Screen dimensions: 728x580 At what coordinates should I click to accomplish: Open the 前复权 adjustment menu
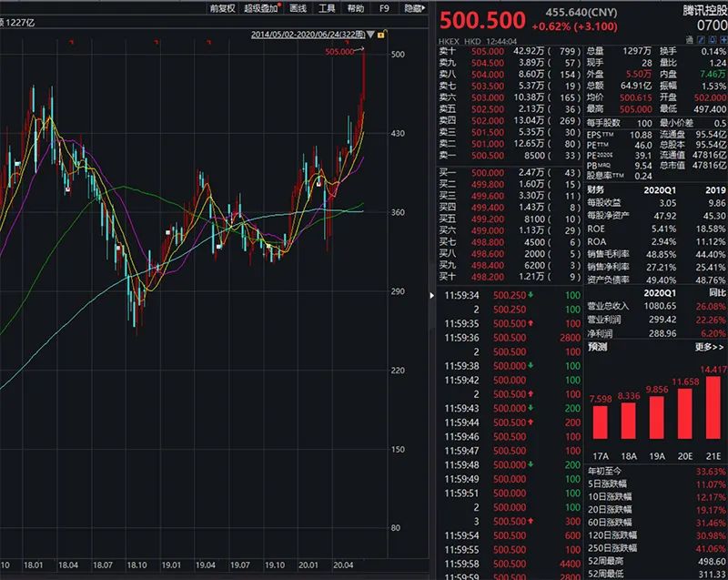click(x=222, y=8)
